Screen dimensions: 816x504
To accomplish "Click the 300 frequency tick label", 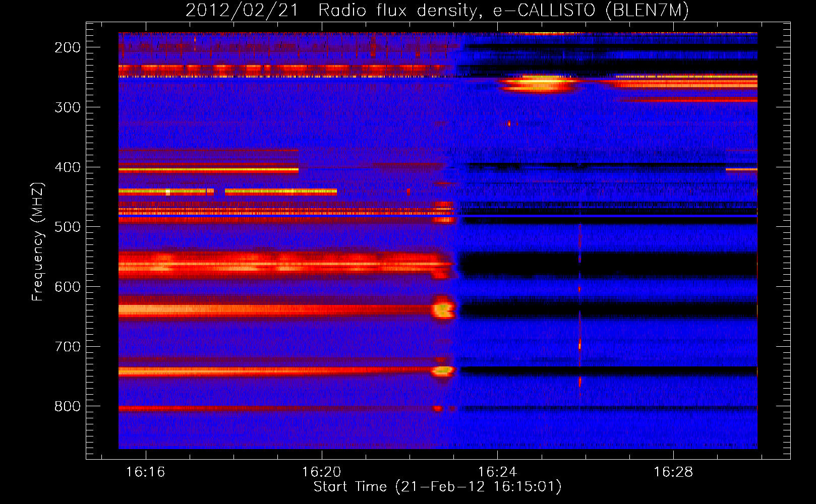I will pyautogui.click(x=68, y=107).
